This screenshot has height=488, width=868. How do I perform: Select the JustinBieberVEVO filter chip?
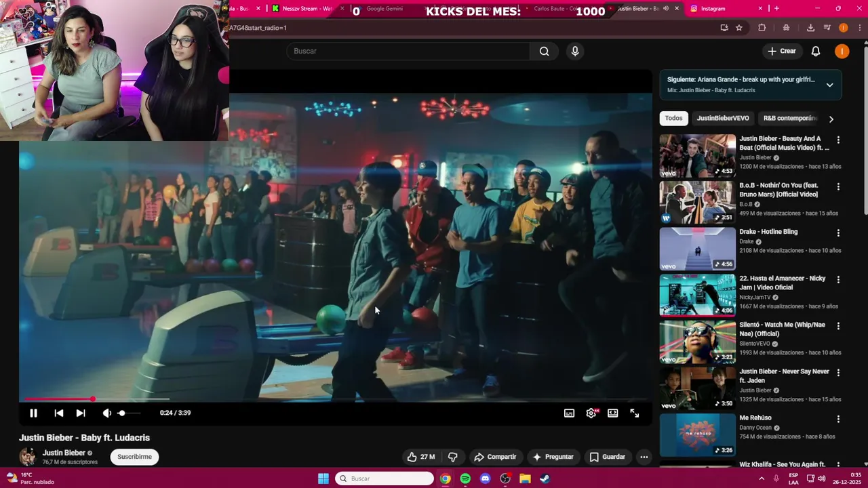pyautogui.click(x=723, y=118)
